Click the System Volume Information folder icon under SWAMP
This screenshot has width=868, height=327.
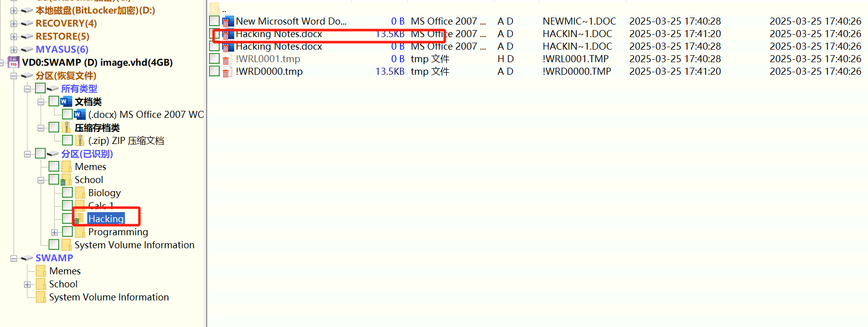(41, 297)
